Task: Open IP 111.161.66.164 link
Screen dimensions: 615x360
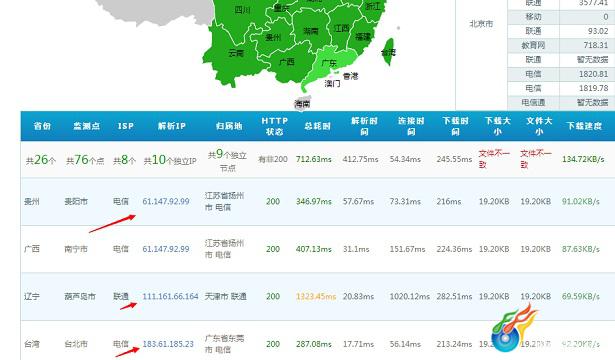Action: (x=170, y=296)
